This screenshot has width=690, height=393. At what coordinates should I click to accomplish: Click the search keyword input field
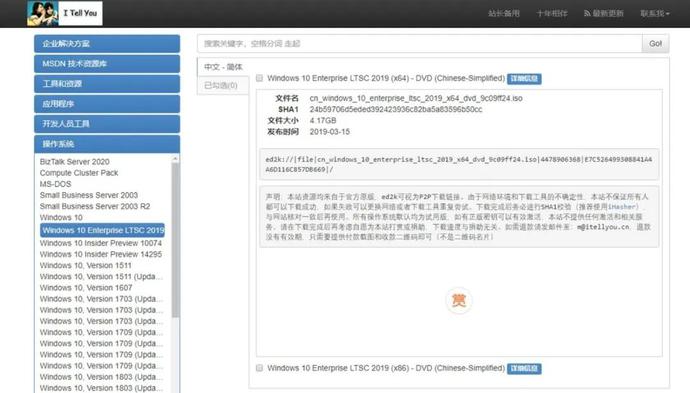click(x=420, y=44)
